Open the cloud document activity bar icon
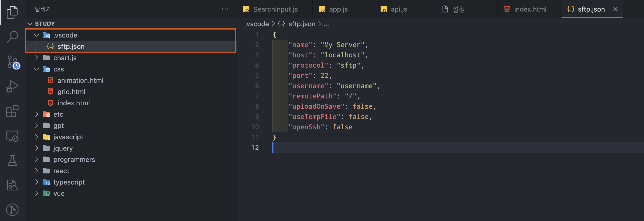The image size is (644, 221). click(12, 185)
